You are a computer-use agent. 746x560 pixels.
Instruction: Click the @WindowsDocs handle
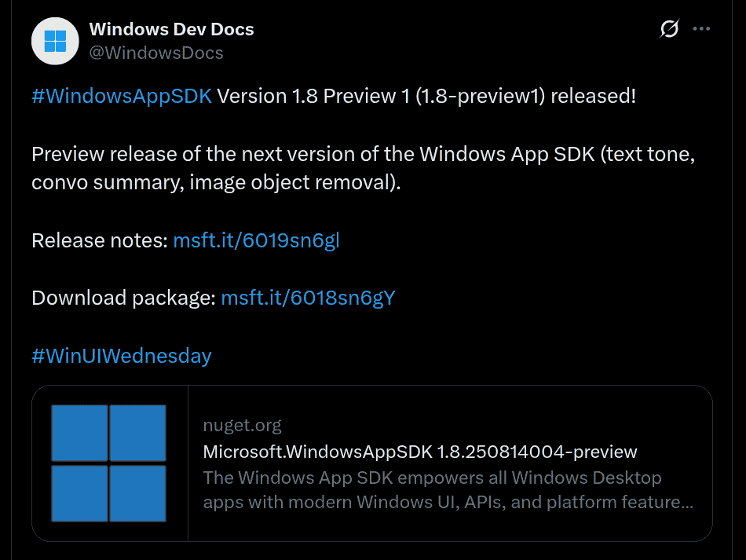156,53
